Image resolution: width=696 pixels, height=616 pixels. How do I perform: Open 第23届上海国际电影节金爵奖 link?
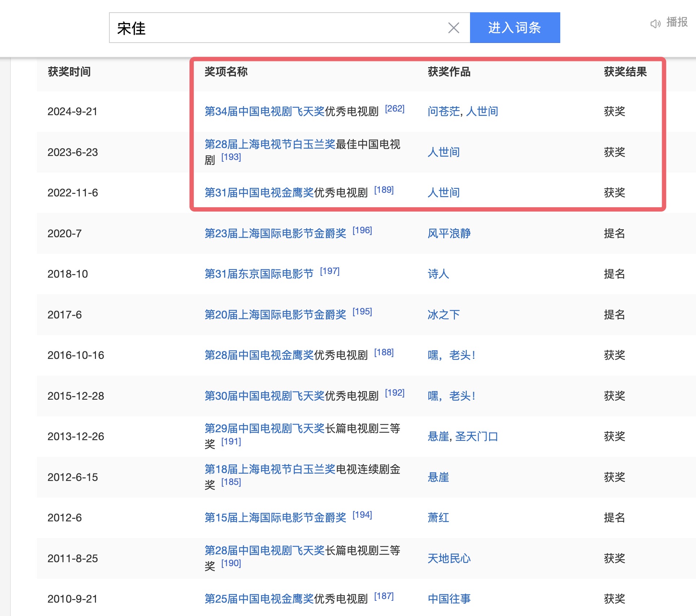click(x=275, y=234)
